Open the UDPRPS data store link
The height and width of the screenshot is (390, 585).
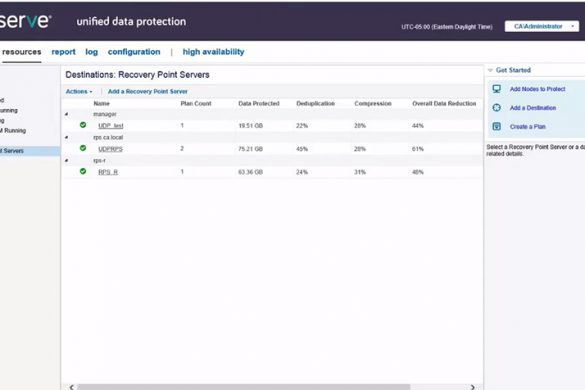tap(110, 149)
